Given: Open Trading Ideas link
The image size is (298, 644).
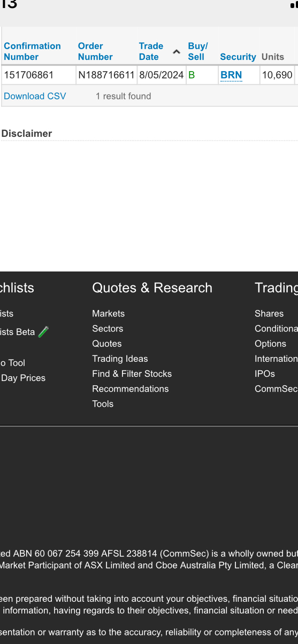Looking at the screenshot, I should 120,359.
